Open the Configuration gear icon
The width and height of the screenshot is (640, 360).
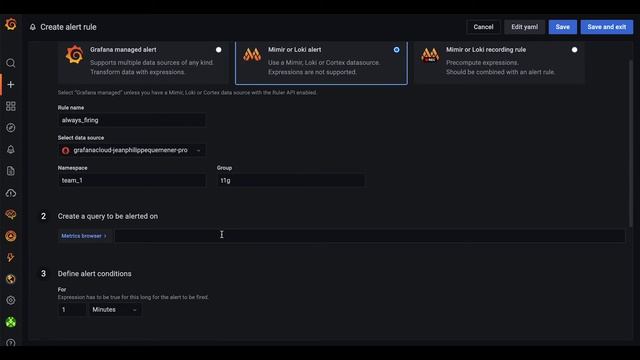[11, 300]
